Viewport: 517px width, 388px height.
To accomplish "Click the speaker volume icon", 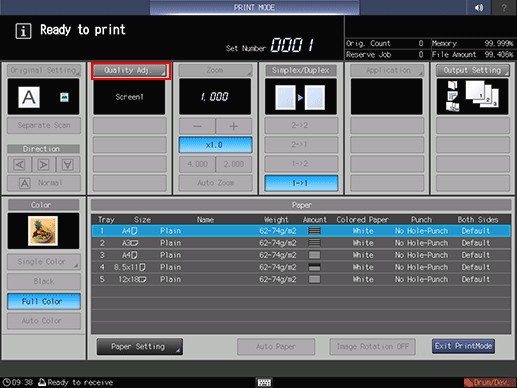I will click(x=479, y=7).
